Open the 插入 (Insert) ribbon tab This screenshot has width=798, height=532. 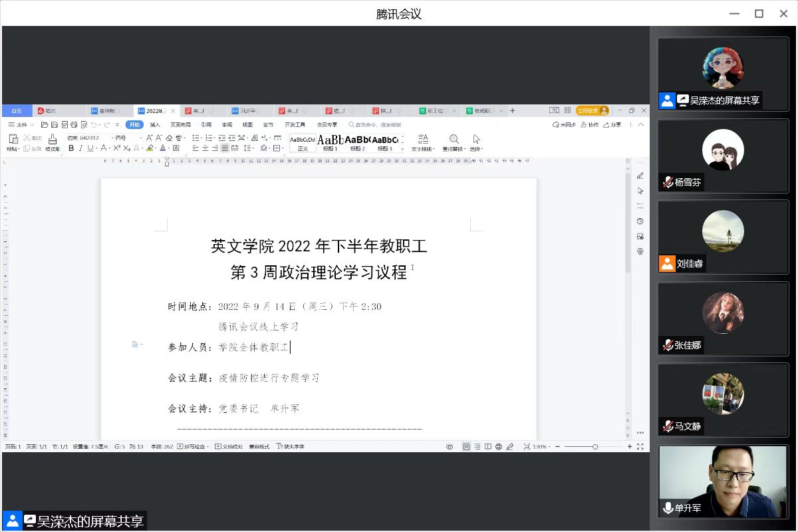coord(155,124)
